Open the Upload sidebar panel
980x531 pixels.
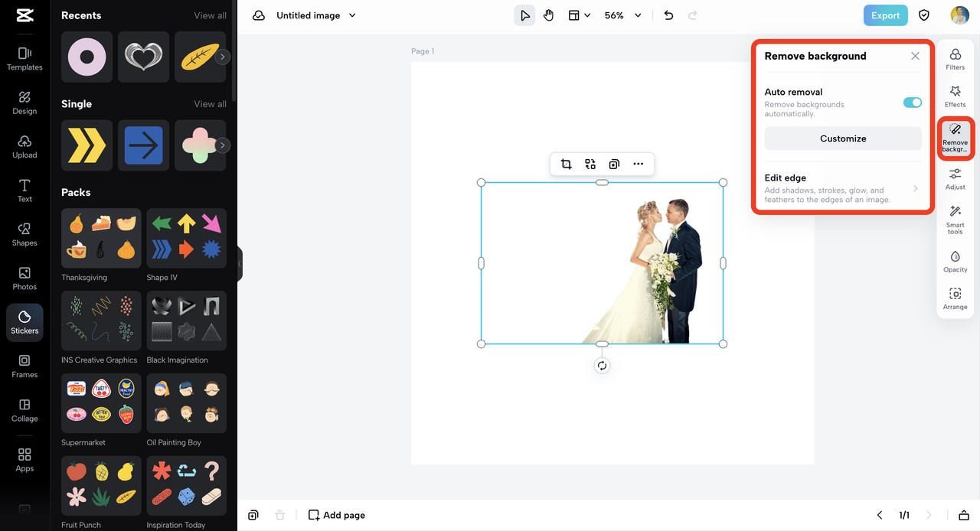24,147
